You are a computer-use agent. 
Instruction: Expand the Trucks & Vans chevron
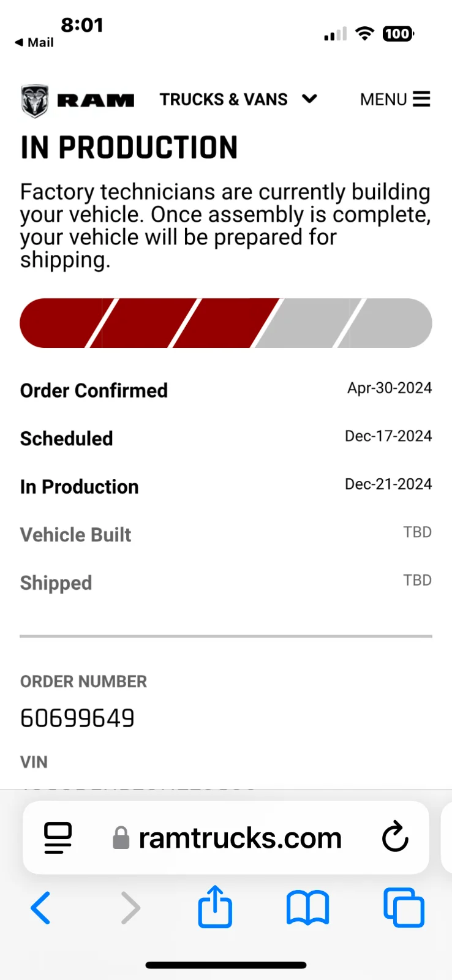coord(310,99)
